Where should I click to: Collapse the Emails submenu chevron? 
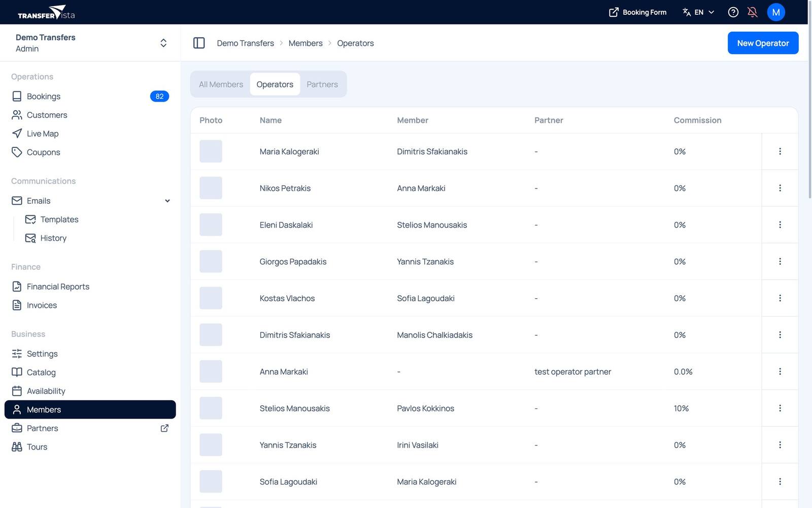coord(167,201)
